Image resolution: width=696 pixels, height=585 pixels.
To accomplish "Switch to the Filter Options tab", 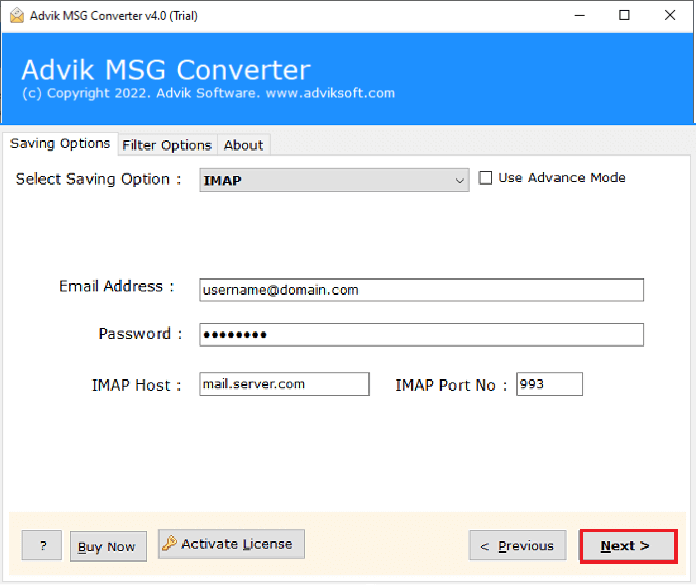I will [167, 145].
